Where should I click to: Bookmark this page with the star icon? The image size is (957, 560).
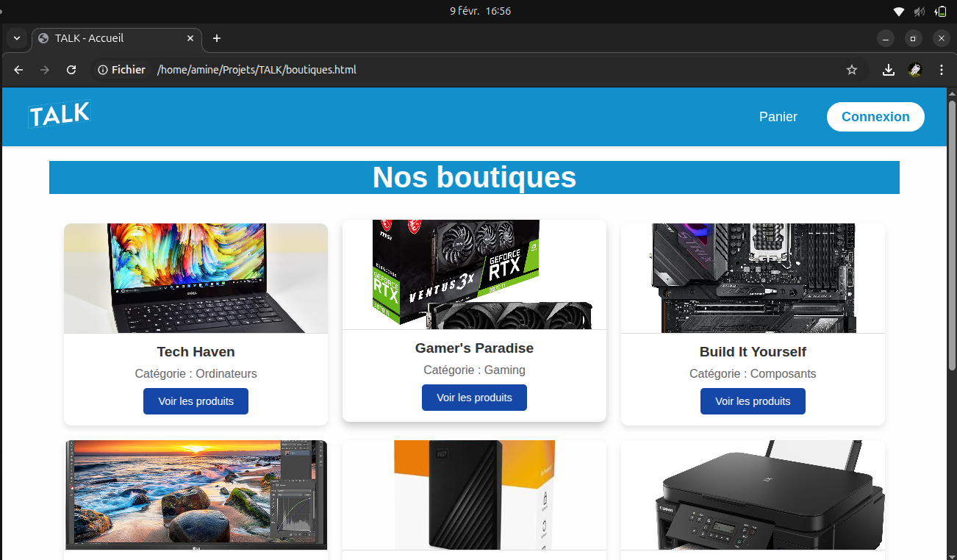point(851,70)
